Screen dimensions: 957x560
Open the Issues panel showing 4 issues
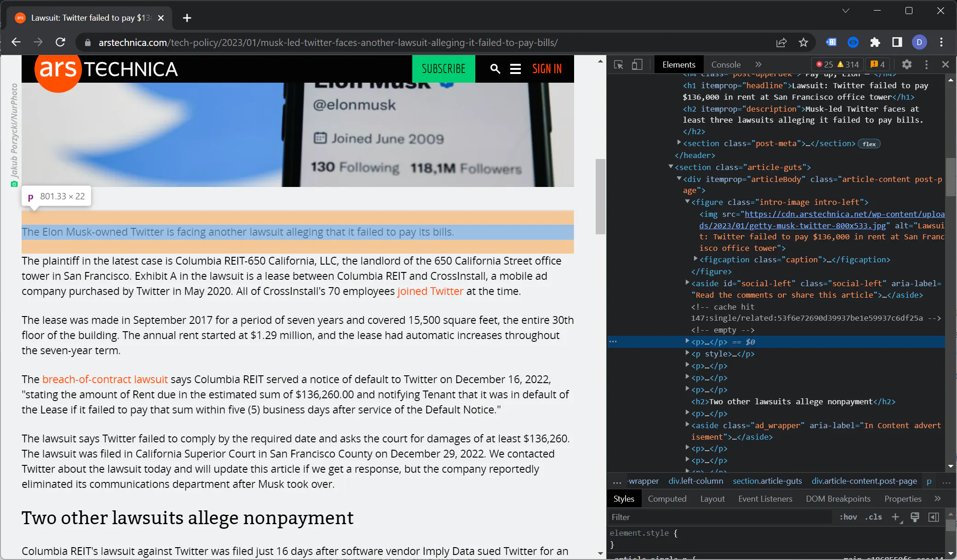tap(877, 64)
